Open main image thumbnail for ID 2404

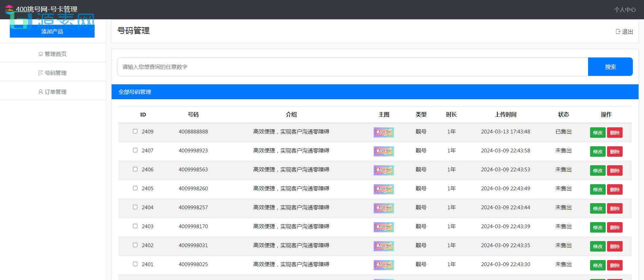point(384,208)
